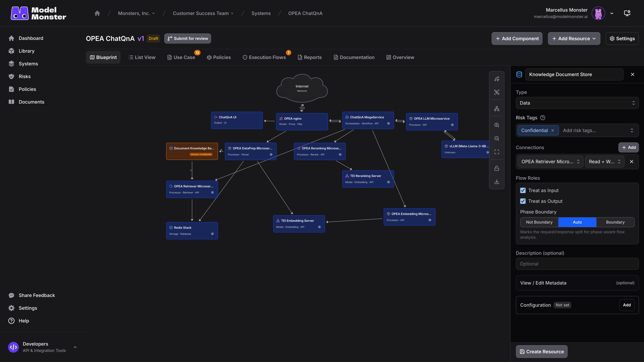Select the Boundary phase option
Viewport: 644px width, 362px height.
click(x=615, y=222)
